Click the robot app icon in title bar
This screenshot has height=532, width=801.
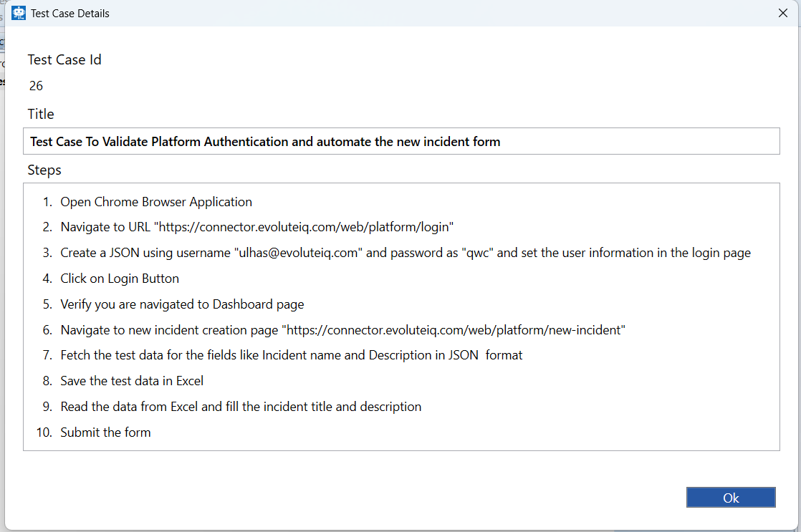19,14
